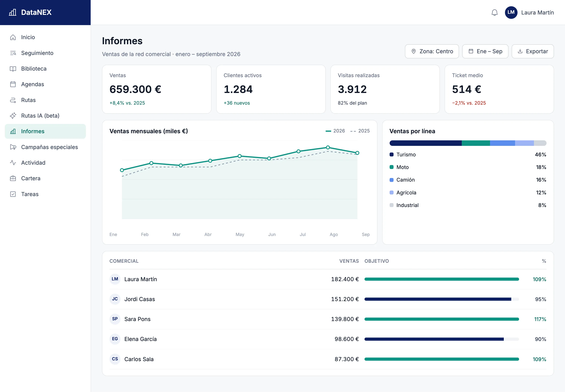Click the Seguimiento search-list icon
This screenshot has height=392, width=565.
click(13, 53)
